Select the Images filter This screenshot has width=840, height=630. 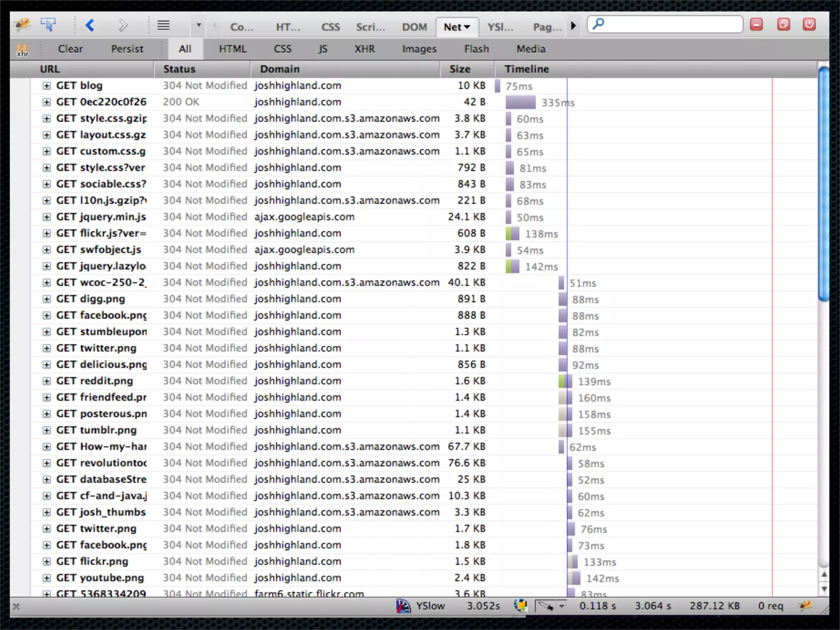click(419, 49)
